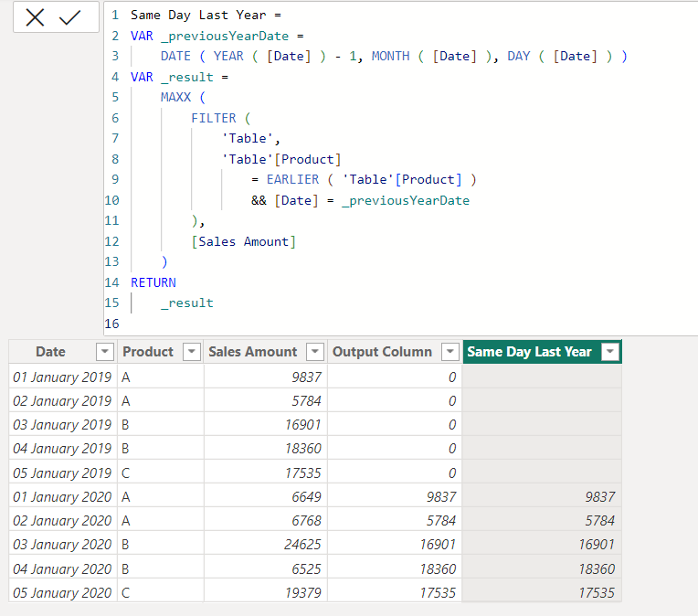Select the Output Column header
Screen dimensions: 698x616
(382, 352)
